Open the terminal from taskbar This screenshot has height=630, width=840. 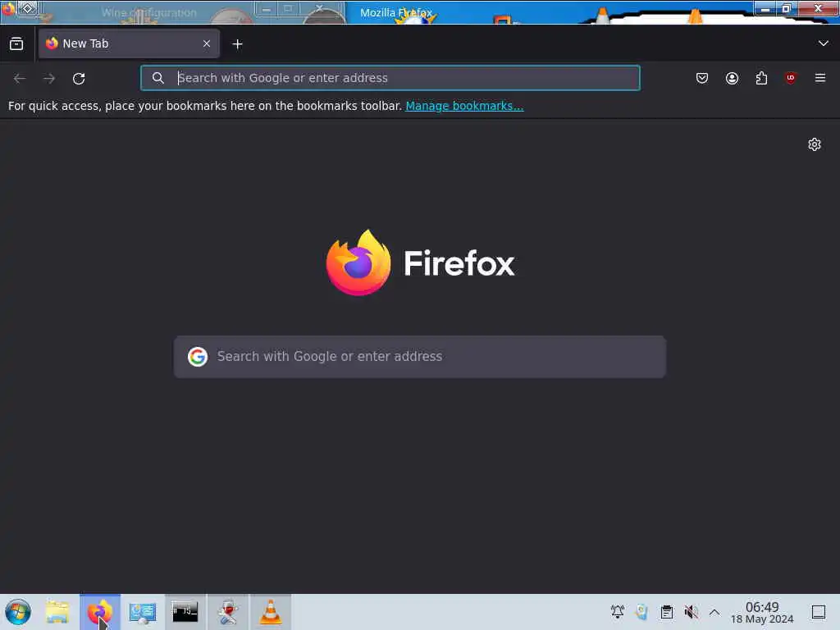pos(185,612)
